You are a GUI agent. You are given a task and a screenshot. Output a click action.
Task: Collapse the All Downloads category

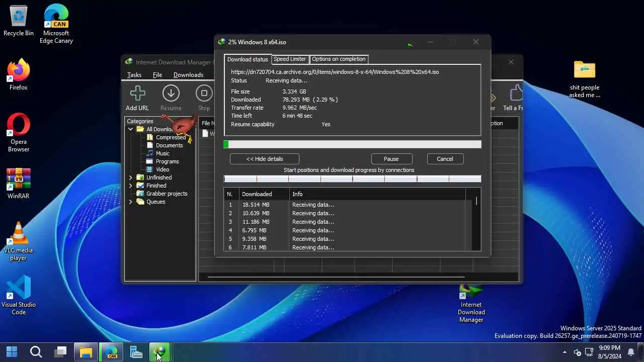(x=130, y=129)
